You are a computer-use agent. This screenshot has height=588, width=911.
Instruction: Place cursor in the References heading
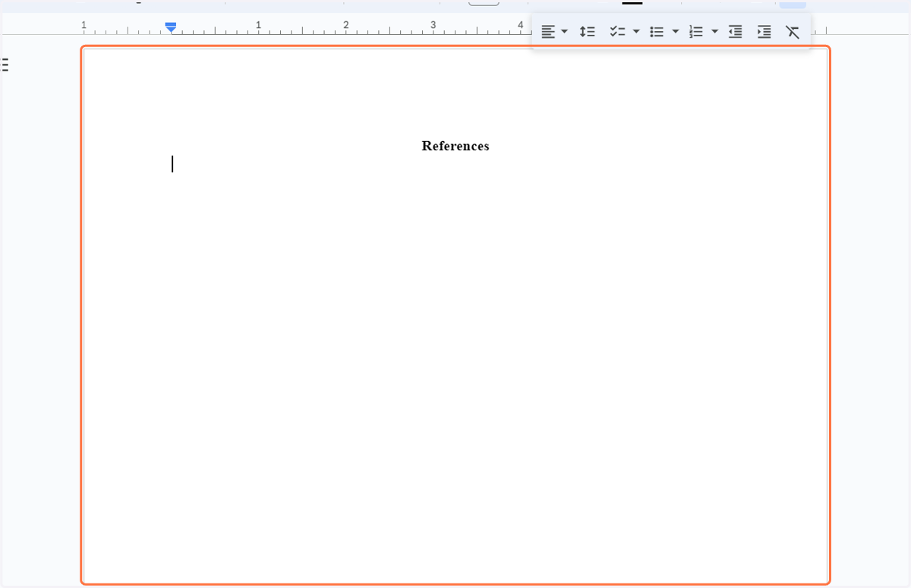pyautogui.click(x=455, y=146)
